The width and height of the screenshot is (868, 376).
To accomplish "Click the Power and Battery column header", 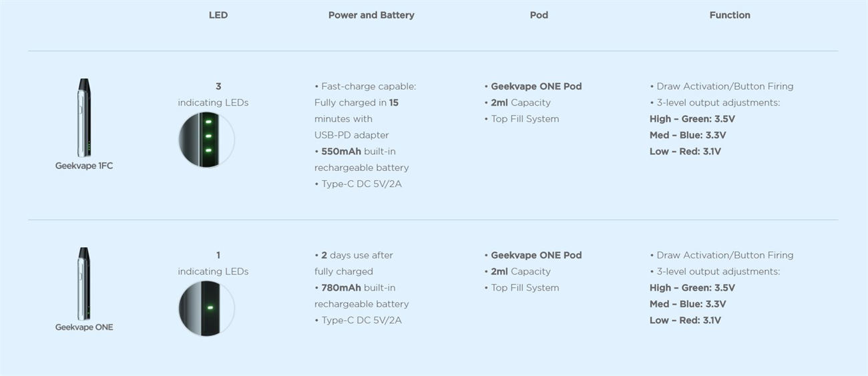I will pos(371,15).
